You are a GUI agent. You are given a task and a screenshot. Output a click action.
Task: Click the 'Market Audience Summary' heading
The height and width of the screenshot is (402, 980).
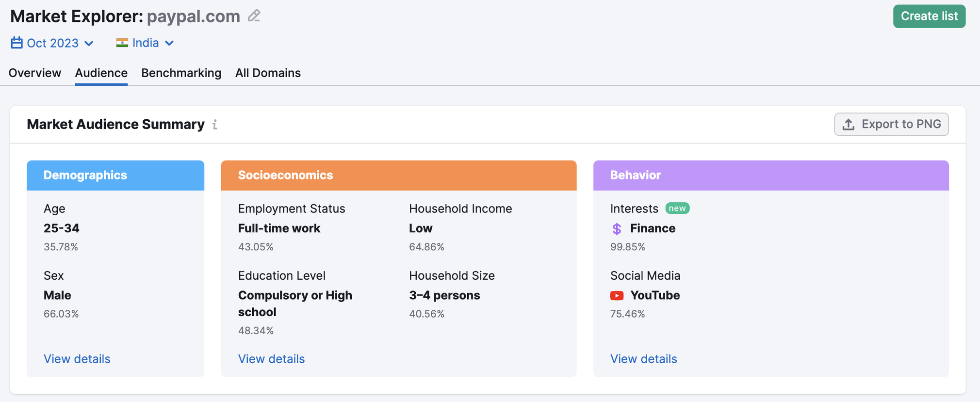tap(115, 125)
